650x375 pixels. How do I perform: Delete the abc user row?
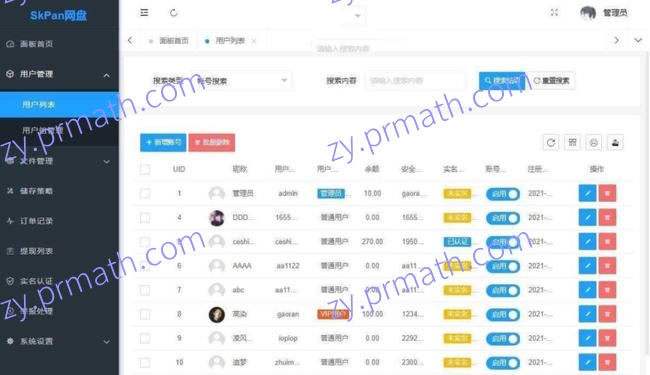607,290
